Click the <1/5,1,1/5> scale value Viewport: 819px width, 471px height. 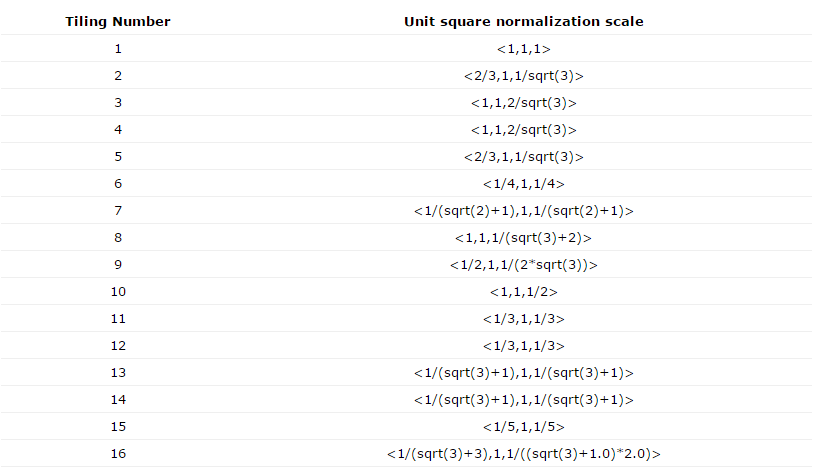click(x=523, y=426)
